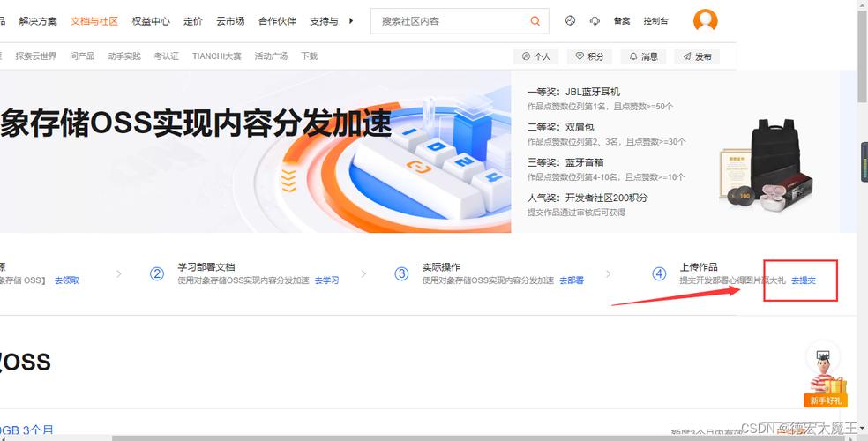Open the 合作伙伴 menu

pyautogui.click(x=277, y=21)
